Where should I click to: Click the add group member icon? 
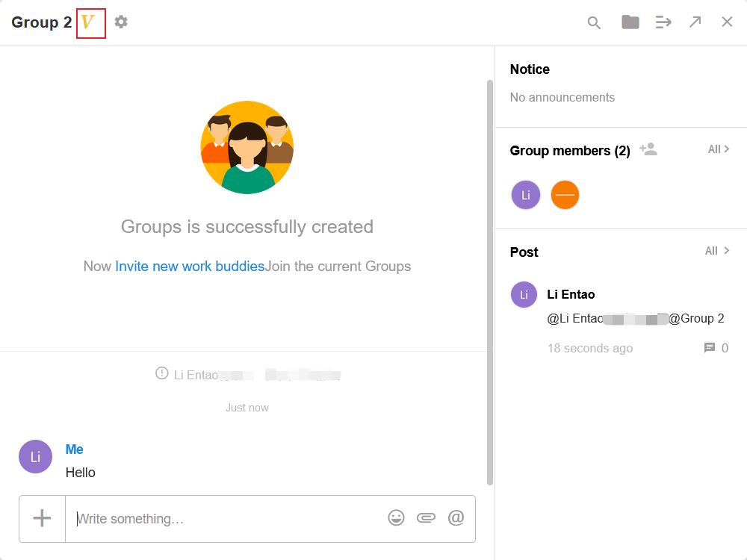coord(648,149)
